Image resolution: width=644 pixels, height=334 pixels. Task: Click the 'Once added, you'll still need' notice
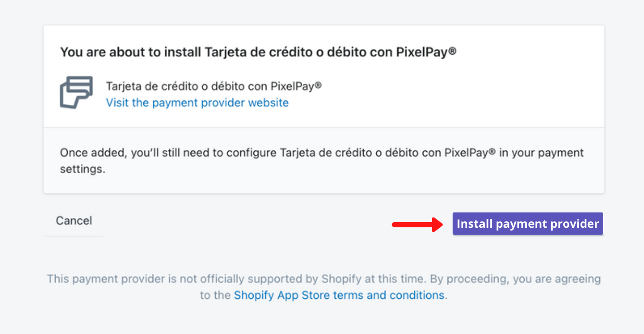coord(322,161)
